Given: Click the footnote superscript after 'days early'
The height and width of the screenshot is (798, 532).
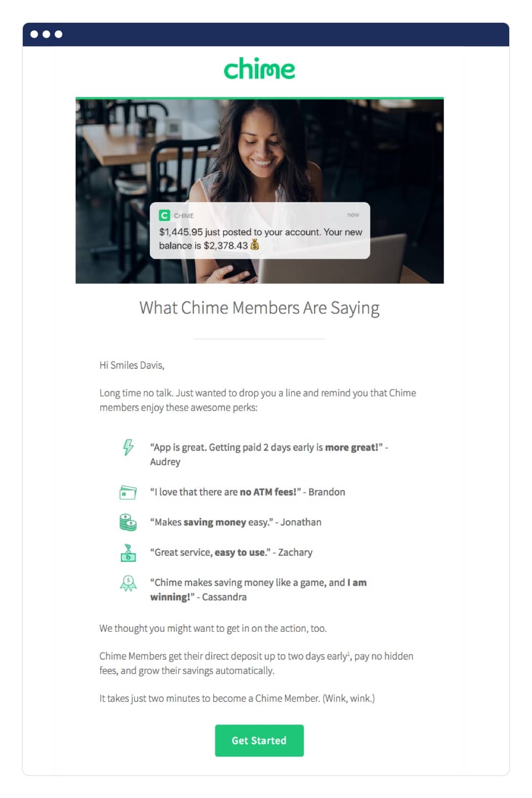Looking at the screenshot, I should tap(349, 653).
